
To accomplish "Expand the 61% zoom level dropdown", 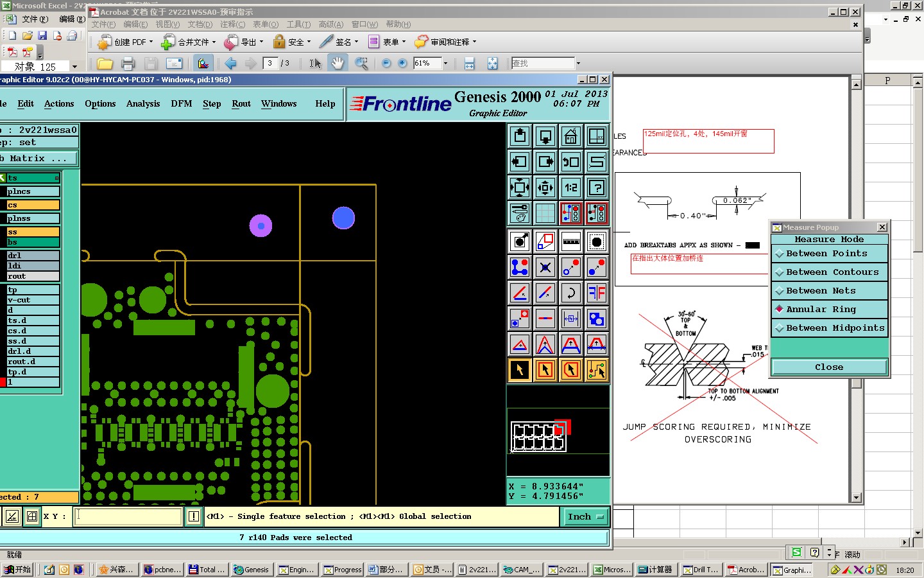I will [445, 63].
